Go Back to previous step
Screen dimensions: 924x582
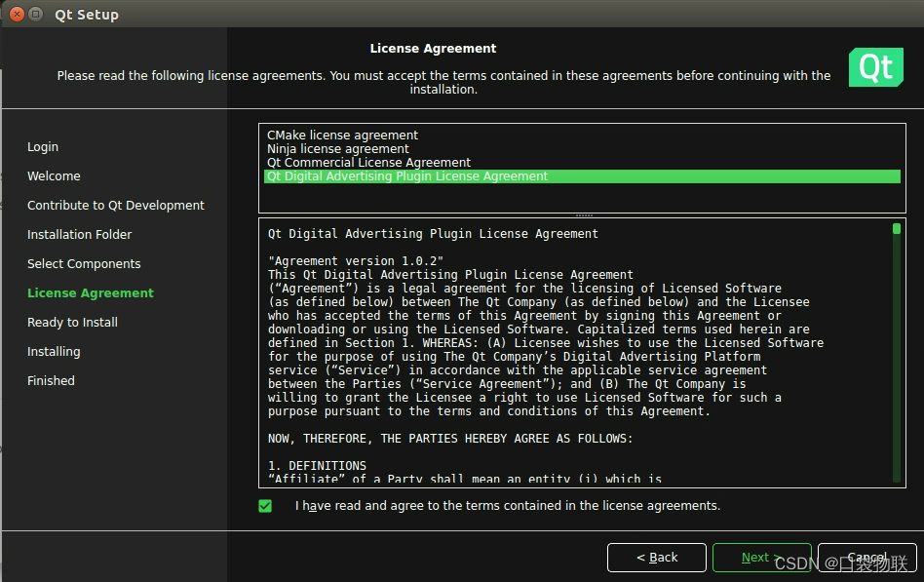(x=657, y=558)
